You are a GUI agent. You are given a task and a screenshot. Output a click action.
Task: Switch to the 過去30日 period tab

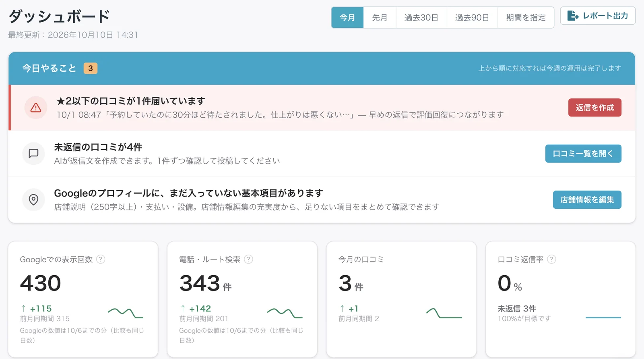point(421,17)
